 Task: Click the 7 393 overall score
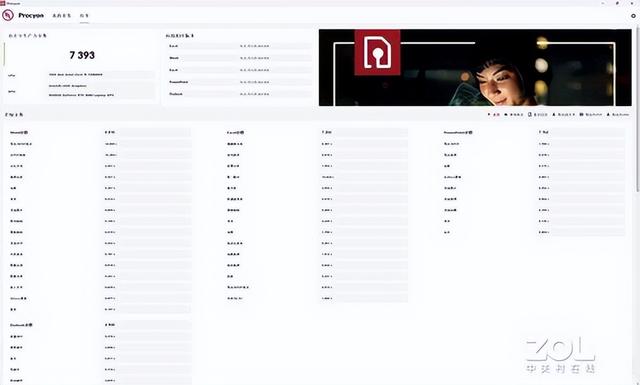[x=82, y=55]
